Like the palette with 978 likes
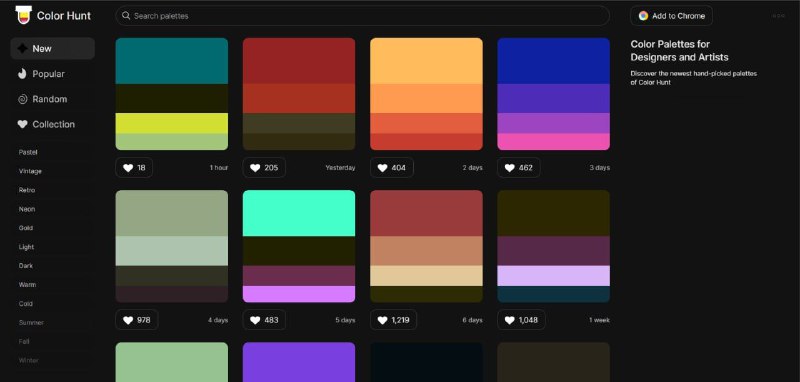Image resolution: width=800 pixels, height=382 pixels. click(137, 320)
